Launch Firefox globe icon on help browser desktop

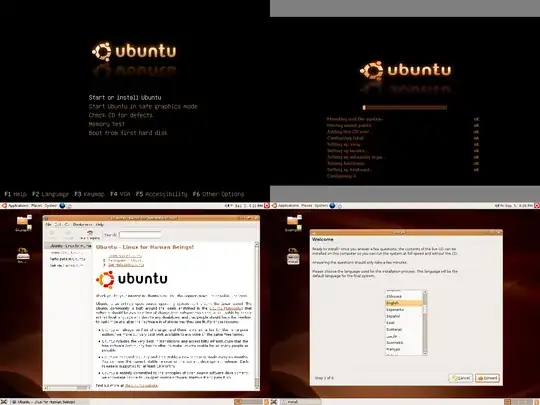click(62, 206)
